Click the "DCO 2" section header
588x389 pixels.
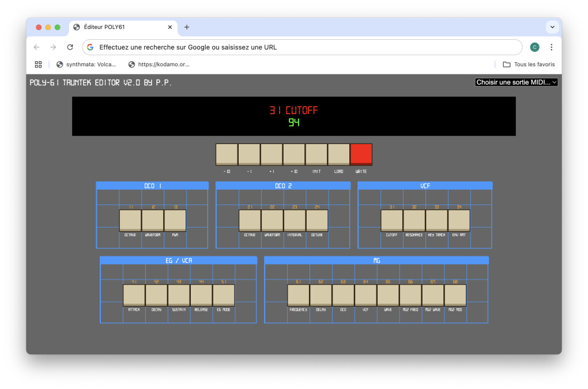point(283,186)
